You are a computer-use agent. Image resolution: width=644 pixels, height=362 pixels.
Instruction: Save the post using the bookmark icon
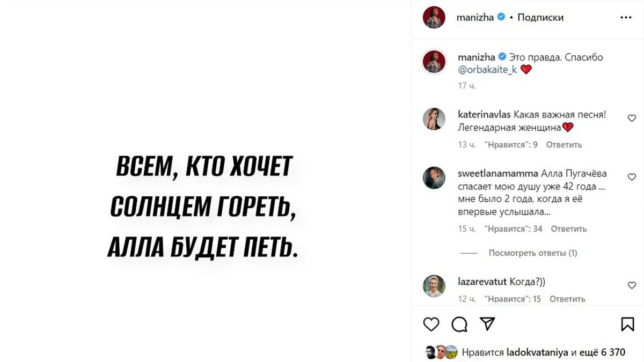627,324
